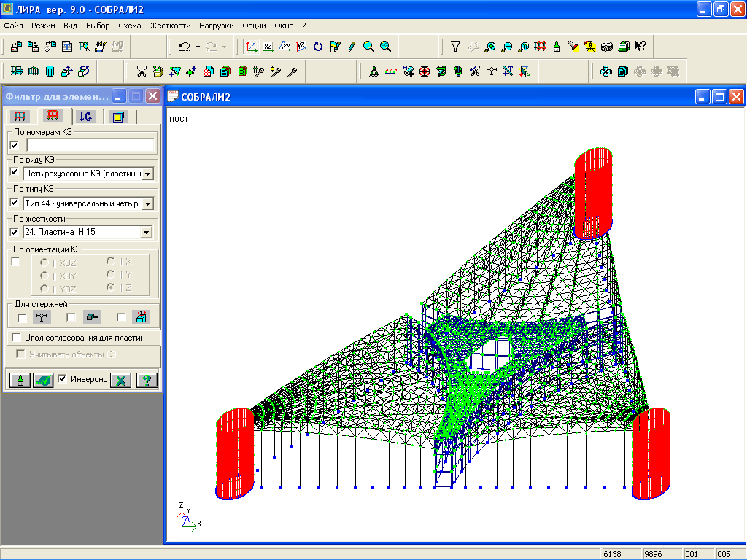747x560 pixels.
Task: Click the undo arrow icon
Action: point(184,47)
